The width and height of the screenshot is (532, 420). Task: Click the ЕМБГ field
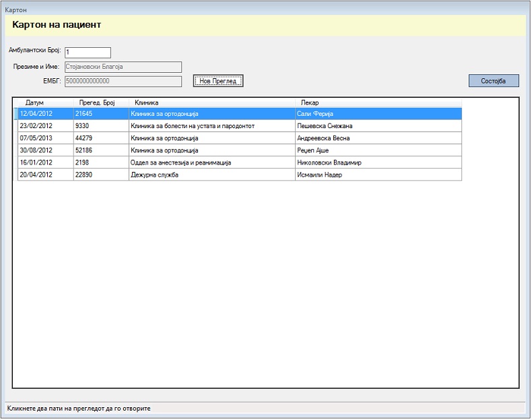coord(123,81)
